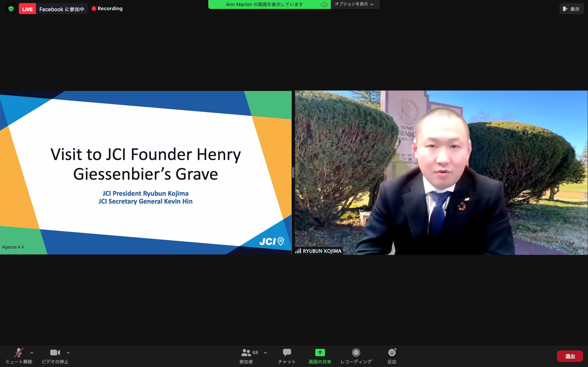Open the chat bubble icon

(287, 353)
